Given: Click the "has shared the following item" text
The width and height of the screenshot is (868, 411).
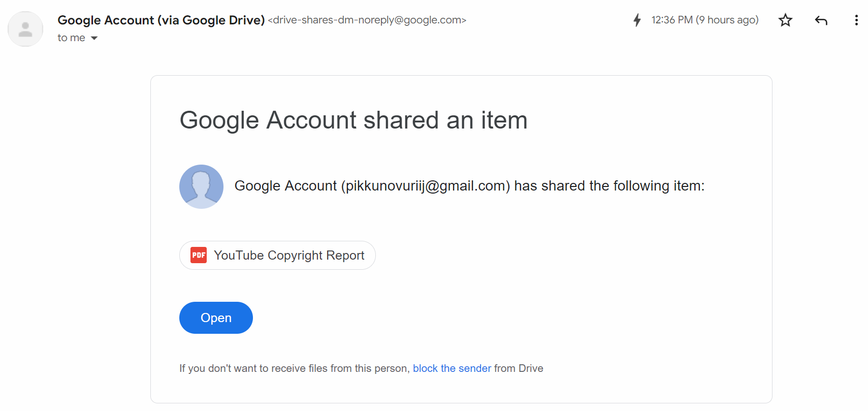Looking at the screenshot, I should click(x=609, y=186).
